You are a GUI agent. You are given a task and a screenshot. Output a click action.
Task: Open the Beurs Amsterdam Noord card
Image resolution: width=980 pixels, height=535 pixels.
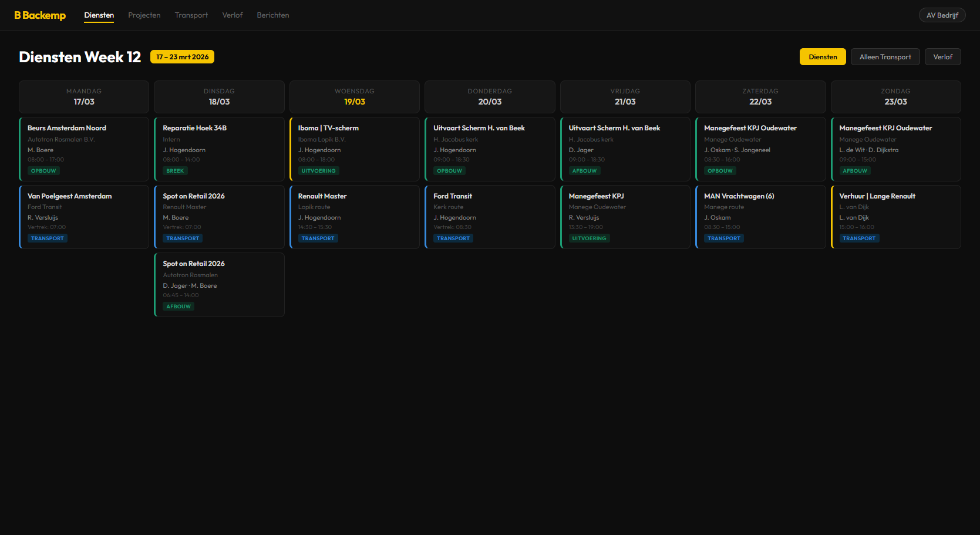(84, 149)
